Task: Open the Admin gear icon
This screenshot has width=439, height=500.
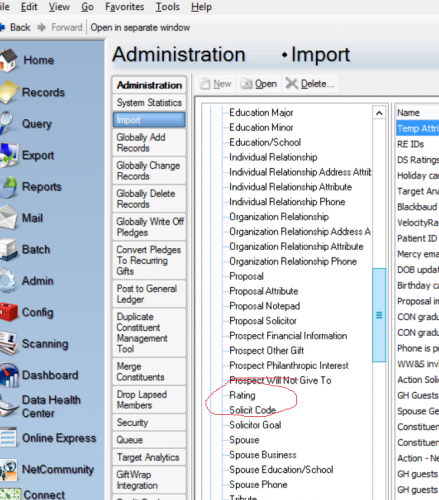Action: 8,281
